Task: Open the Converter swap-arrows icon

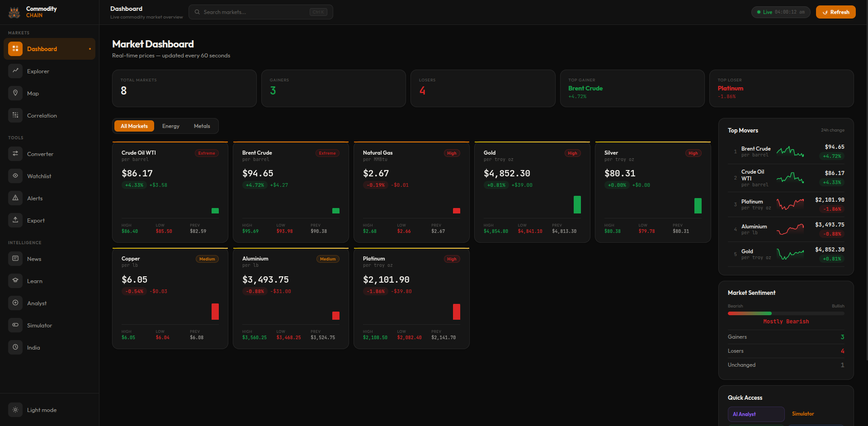Action: (15, 153)
